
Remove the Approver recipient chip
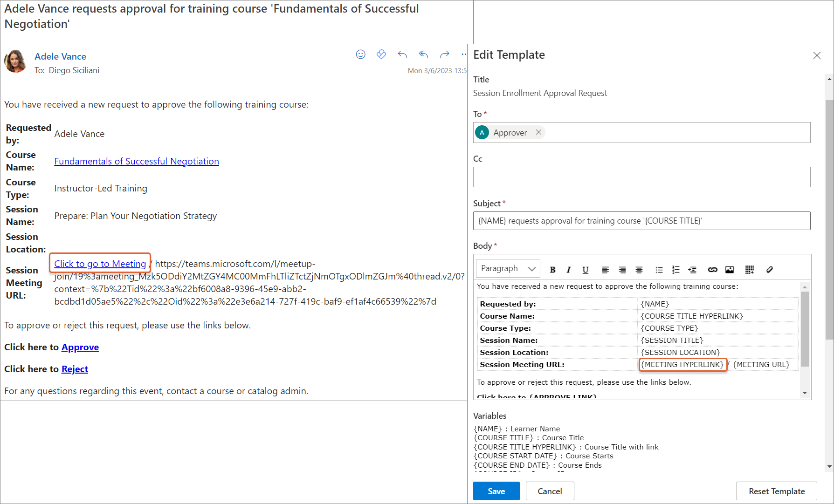coord(538,132)
